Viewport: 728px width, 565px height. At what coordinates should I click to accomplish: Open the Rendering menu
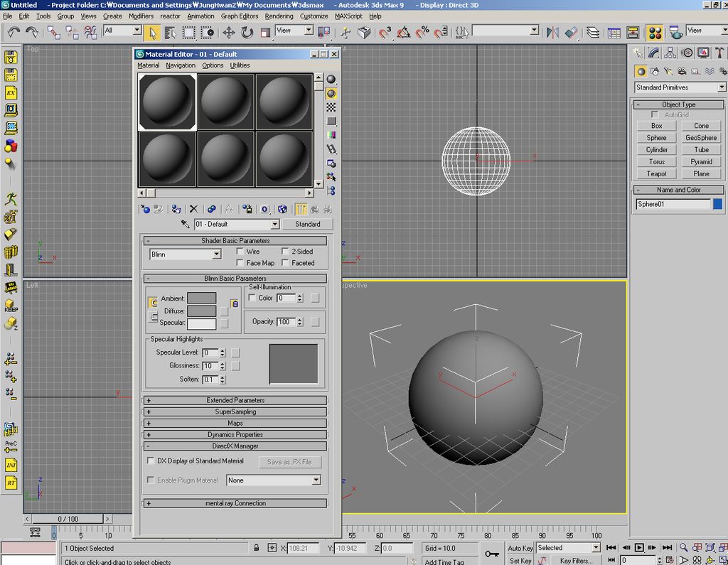click(x=279, y=16)
